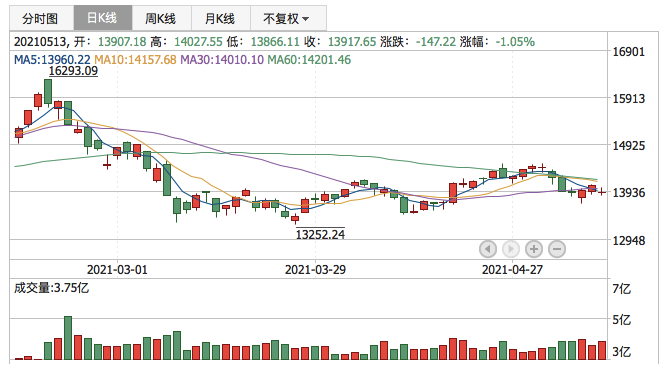The height and width of the screenshot is (369, 668).
Task: Select the 日K线 tab
Action: tap(103, 18)
